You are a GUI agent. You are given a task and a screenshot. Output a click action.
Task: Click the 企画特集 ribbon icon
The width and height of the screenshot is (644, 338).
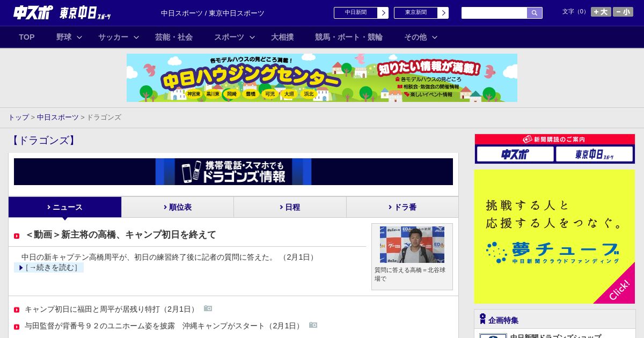pyautogui.click(x=482, y=319)
